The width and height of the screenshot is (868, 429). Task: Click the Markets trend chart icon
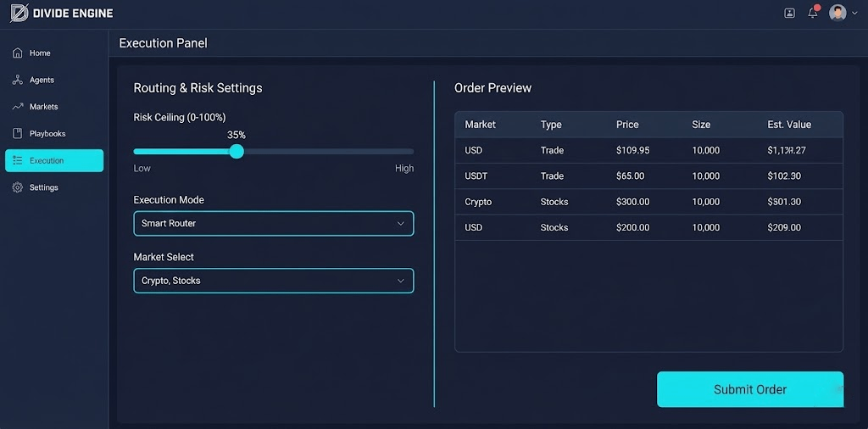[18, 107]
